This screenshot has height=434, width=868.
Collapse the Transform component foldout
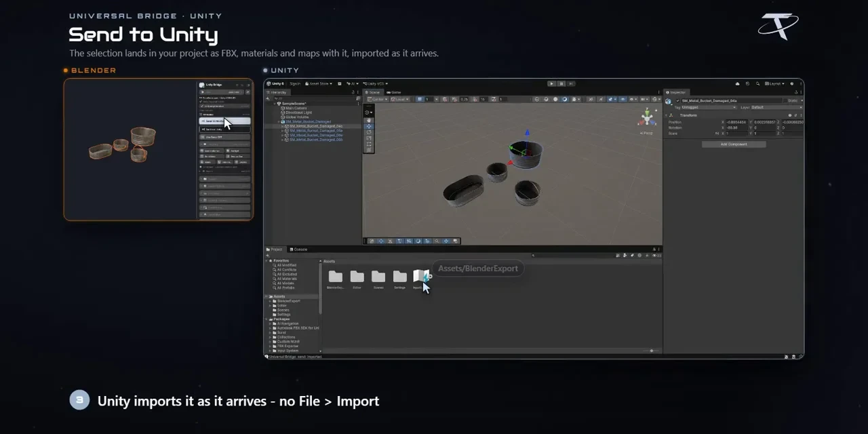pos(666,115)
